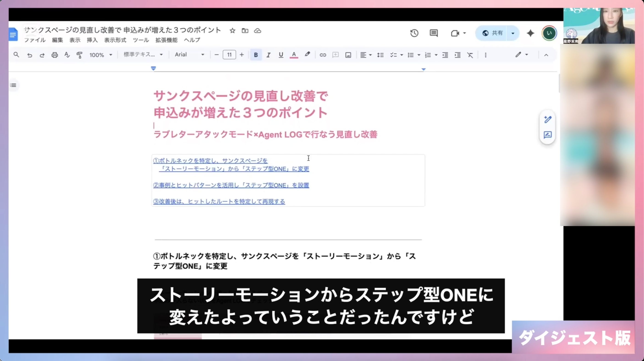Image resolution: width=644 pixels, height=361 pixels.
Task: Open the comments history icon
Action: click(x=434, y=33)
